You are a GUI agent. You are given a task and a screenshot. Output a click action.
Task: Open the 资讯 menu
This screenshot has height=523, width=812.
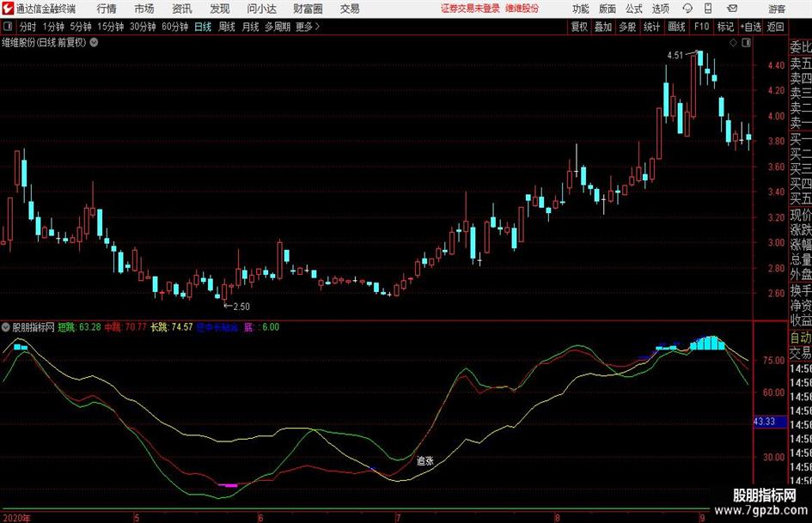point(182,9)
